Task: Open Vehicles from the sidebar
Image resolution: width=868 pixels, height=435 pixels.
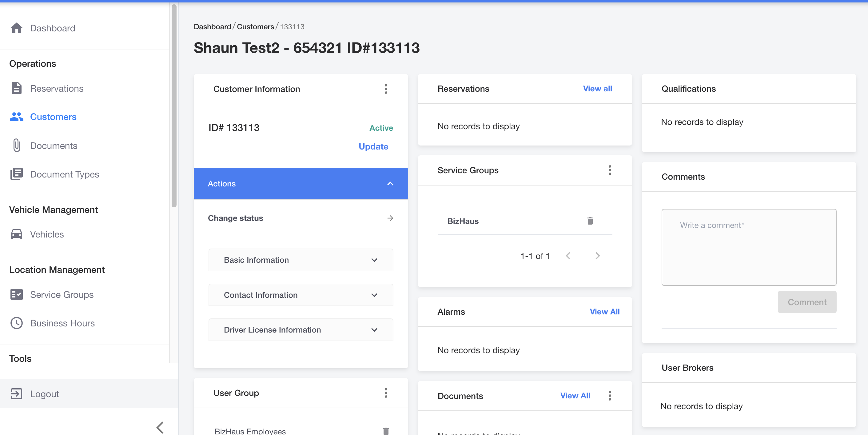Action: click(x=47, y=234)
